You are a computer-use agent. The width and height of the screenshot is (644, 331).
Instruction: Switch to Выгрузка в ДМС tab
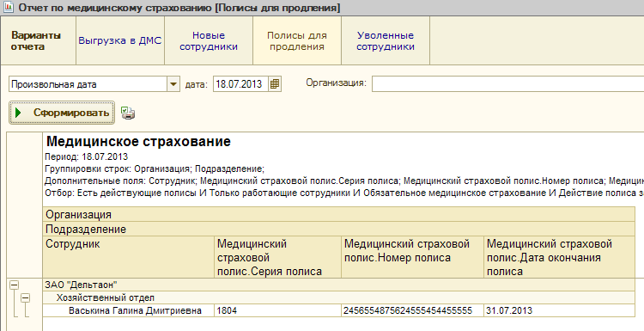[x=120, y=40]
